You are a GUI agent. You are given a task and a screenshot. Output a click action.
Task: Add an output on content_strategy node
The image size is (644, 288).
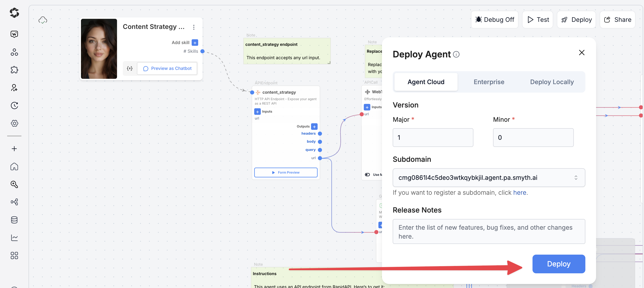314,127
